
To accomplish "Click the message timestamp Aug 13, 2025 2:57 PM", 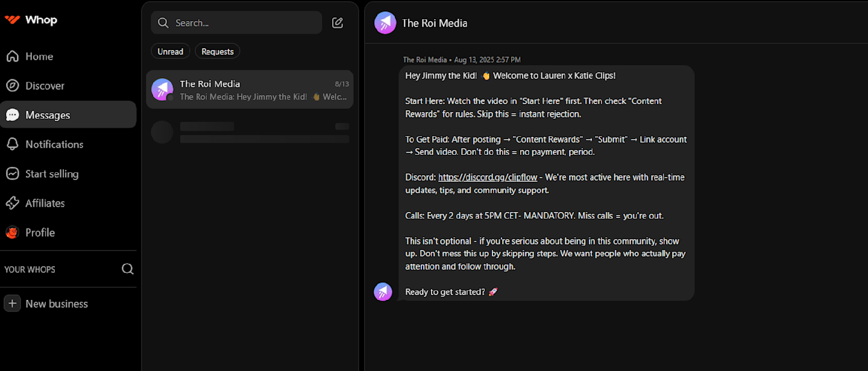I will tap(487, 60).
